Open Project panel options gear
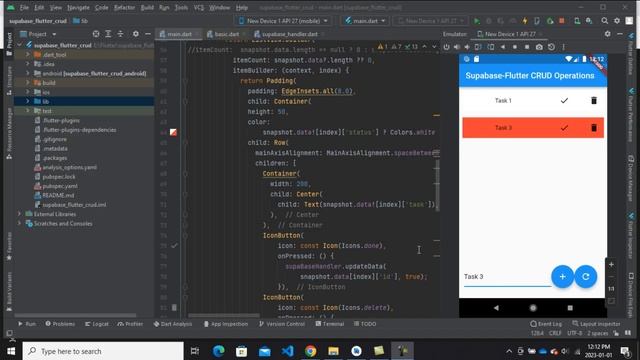 [136, 34]
